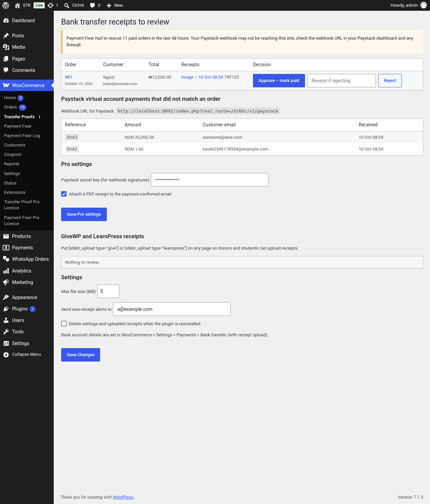430x504 pixels.
Task: Click the Marketing megaphone icon
Action: click(x=6, y=282)
